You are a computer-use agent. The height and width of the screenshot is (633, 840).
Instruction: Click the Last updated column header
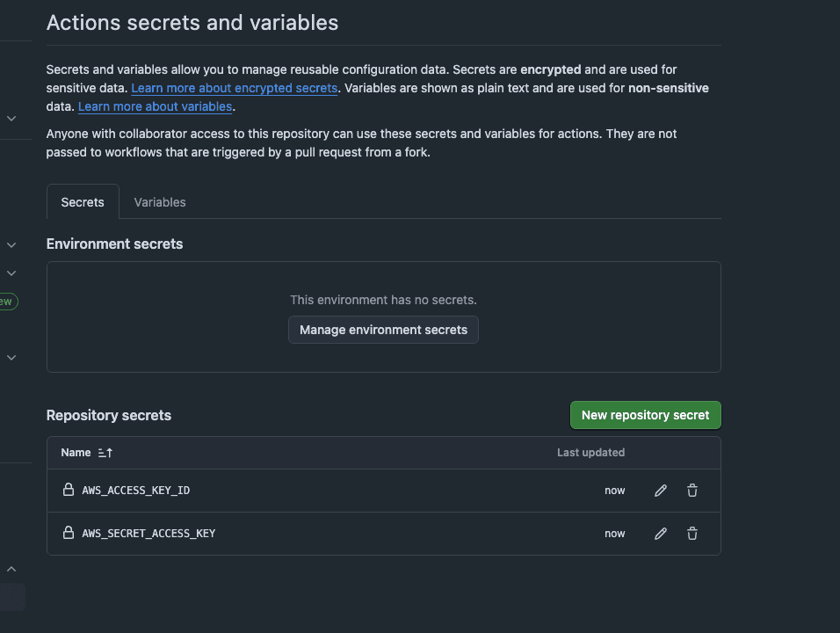tap(590, 453)
